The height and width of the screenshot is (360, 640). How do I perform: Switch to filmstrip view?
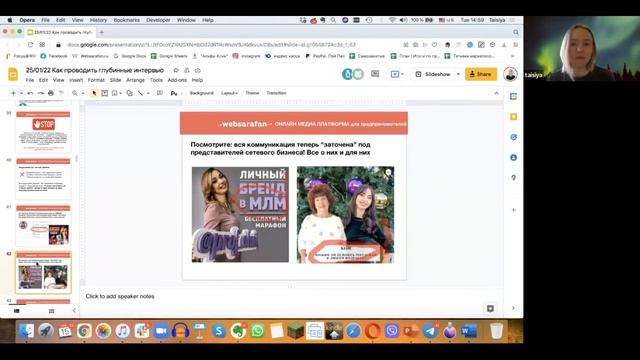pos(17,311)
